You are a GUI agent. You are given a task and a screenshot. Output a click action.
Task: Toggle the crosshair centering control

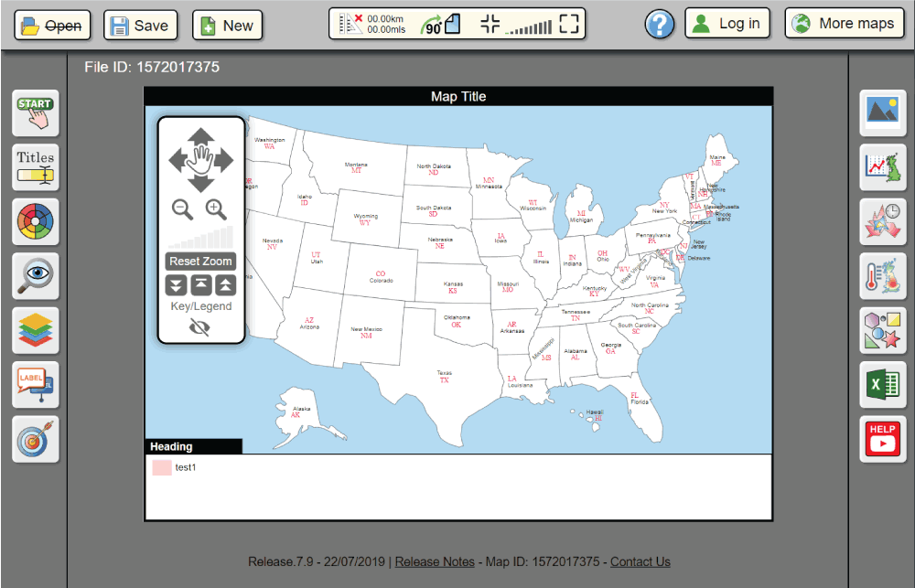pos(490,23)
